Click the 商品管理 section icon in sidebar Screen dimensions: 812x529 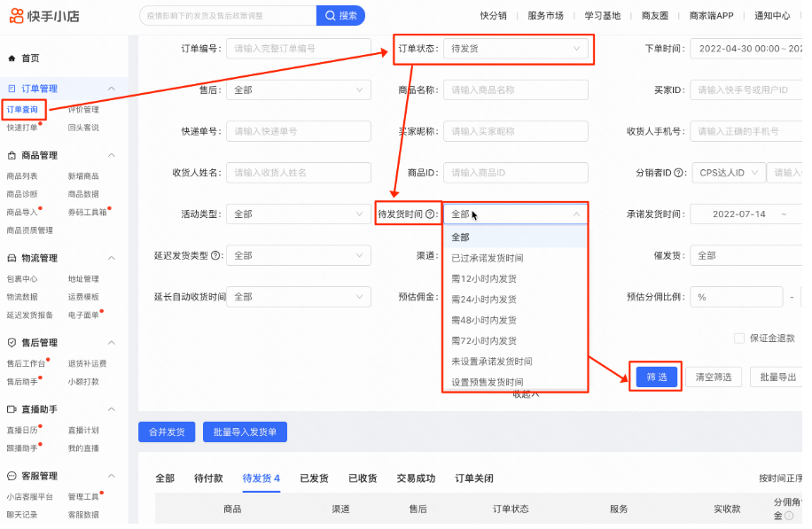click(x=11, y=153)
